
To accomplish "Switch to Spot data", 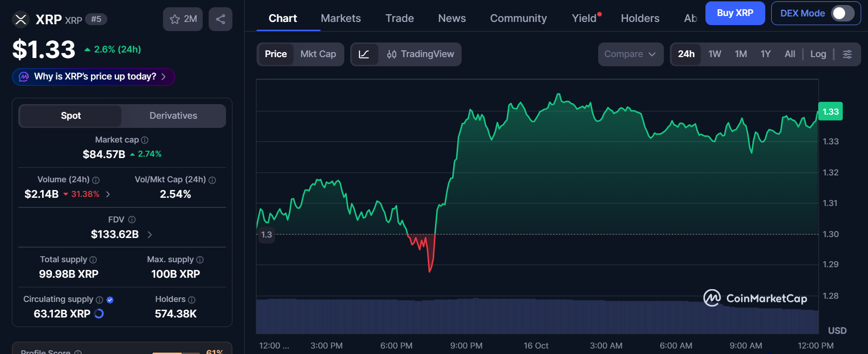I will 71,116.
